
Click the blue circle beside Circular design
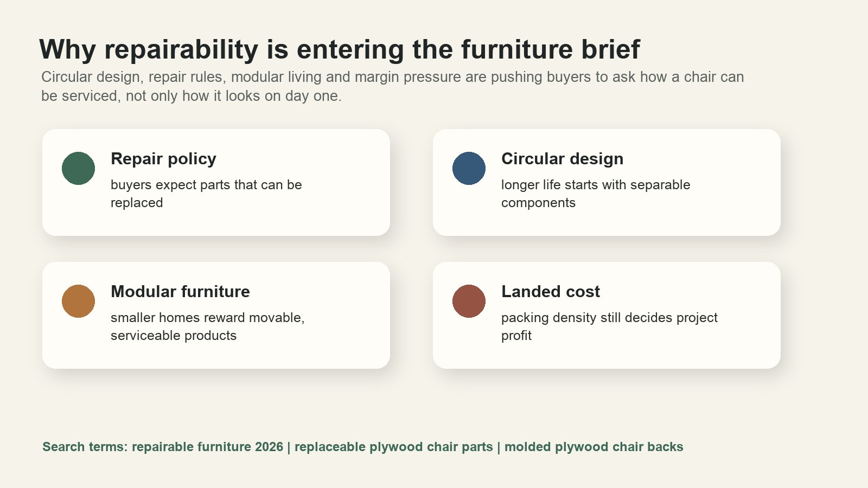tap(469, 168)
